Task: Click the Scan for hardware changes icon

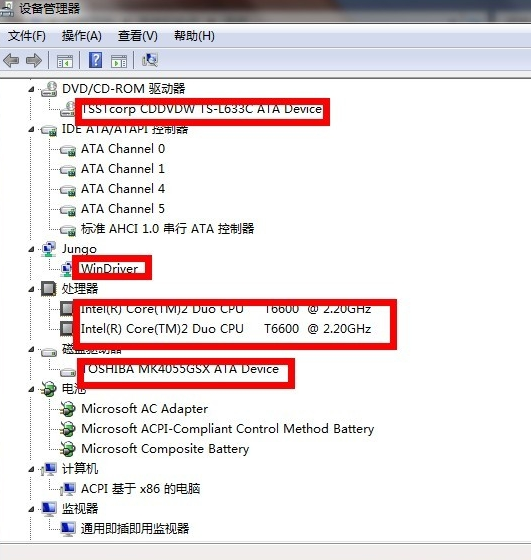Action: (x=150, y=60)
